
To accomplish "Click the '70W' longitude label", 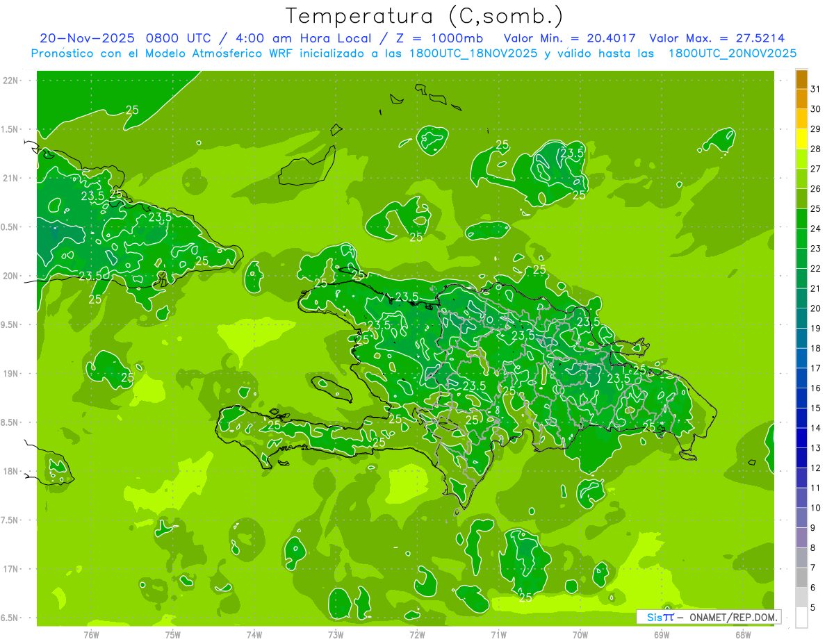I will 580,634.
